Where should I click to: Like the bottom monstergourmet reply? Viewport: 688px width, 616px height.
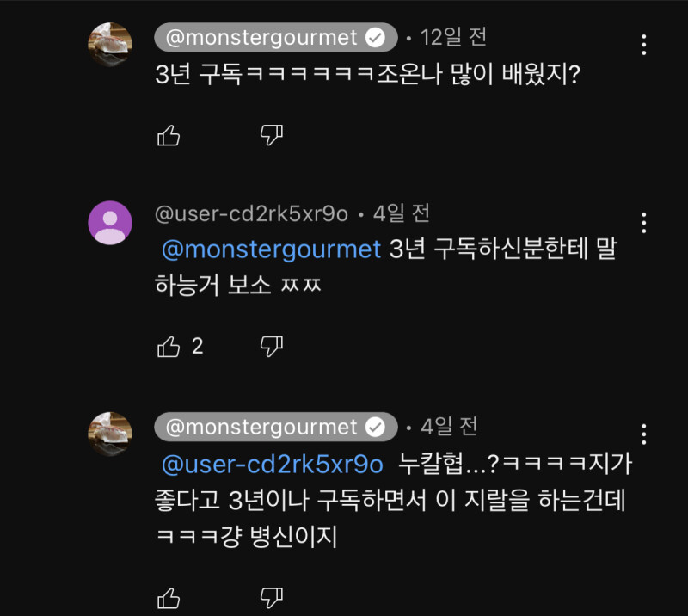click(169, 597)
